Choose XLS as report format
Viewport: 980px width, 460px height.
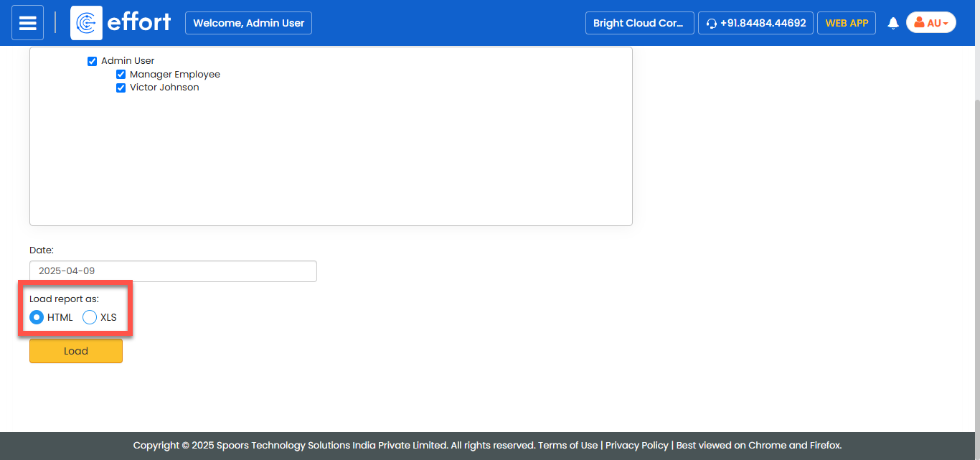(90, 317)
